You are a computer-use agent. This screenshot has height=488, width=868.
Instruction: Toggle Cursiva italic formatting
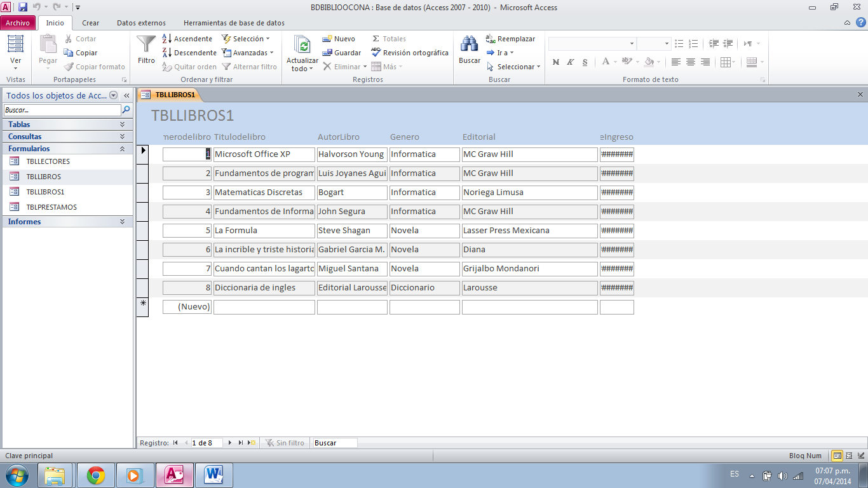(x=569, y=62)
